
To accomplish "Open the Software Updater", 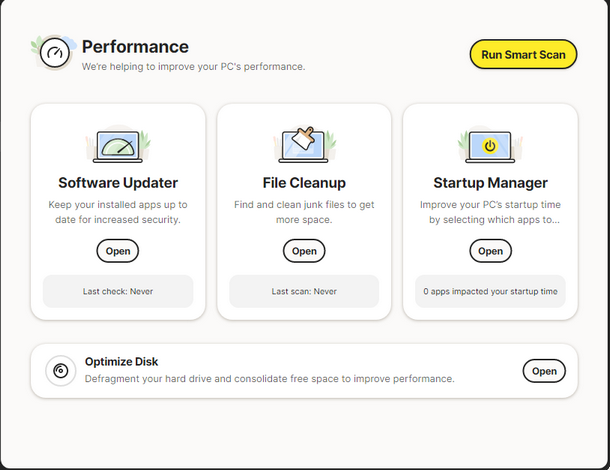I will pyautogui.click(x=118, y=251).
